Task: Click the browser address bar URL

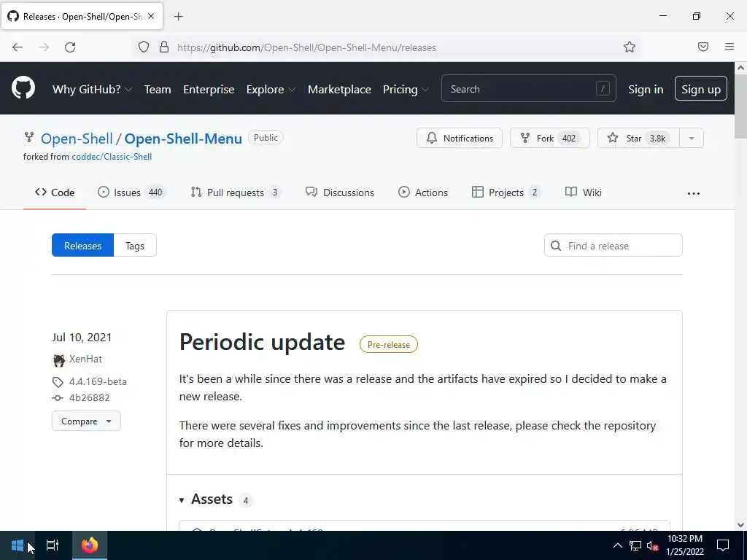Action: pos(307,47)
